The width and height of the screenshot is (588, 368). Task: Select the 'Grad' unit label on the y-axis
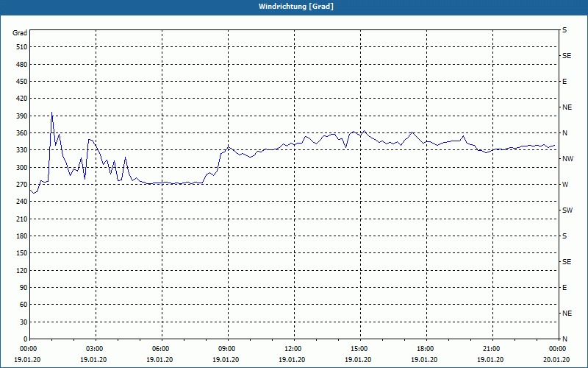[20, 33]
